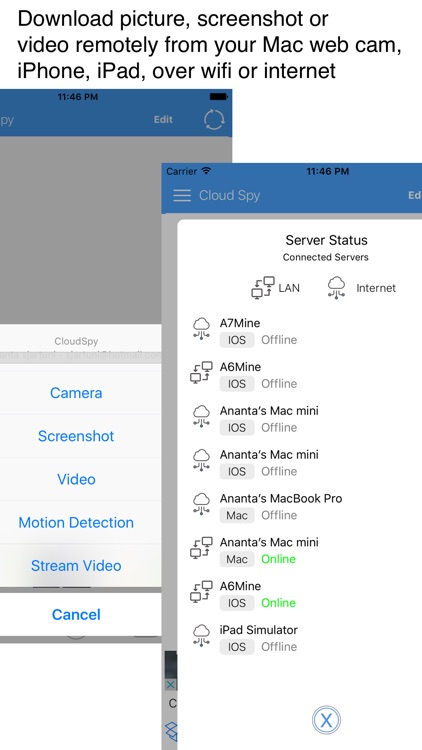Click the Carrier text in status bar
This screenshot has width=422, height=750.
182,171
